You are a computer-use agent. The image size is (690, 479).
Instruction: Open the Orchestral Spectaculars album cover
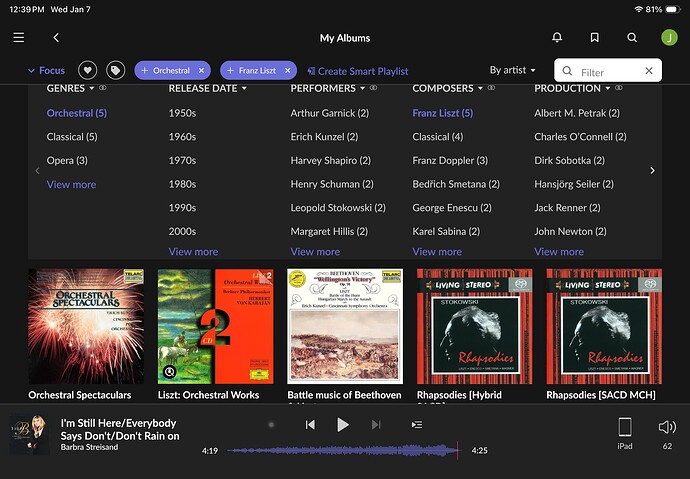[x=86, y=326]
